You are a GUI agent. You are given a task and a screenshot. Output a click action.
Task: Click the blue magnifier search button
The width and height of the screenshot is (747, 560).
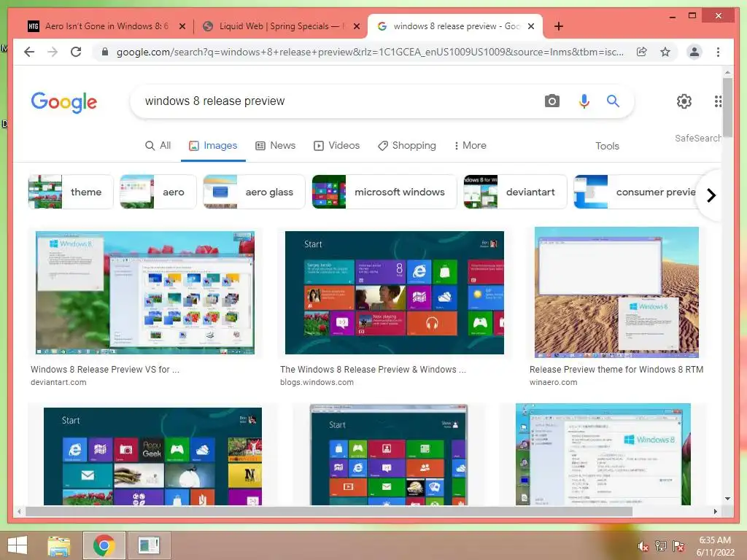pos(613,101)
